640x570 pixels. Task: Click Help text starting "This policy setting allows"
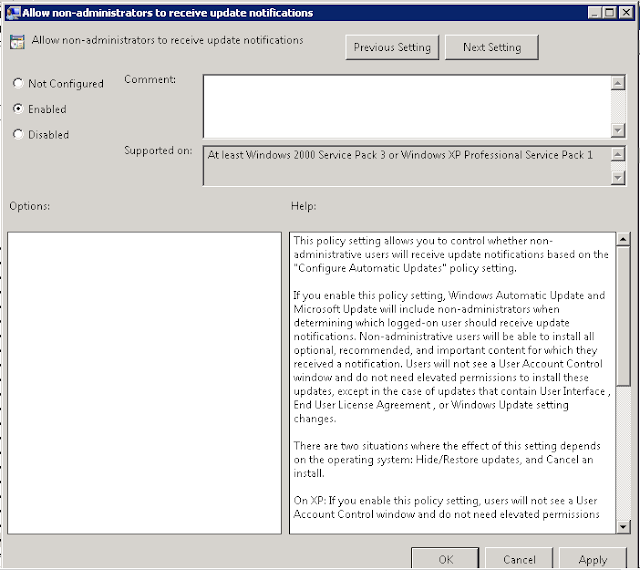coord(451,254)
